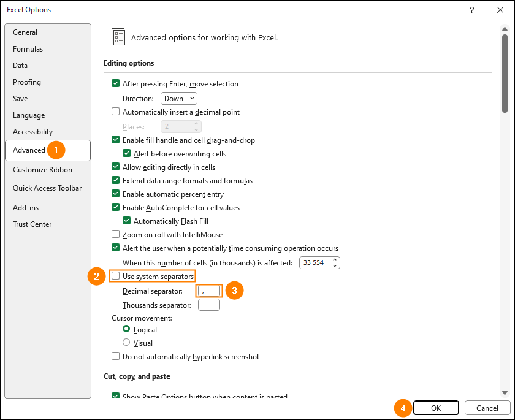Disable Enable automatic percent entry
Image resolution: width=515 pixels, height=420 pixels.
(115, 193)
